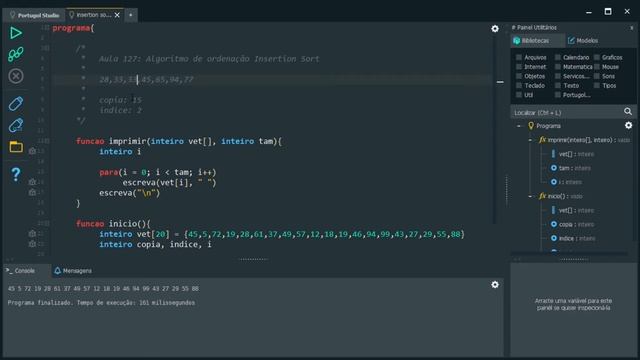Select 'tam : inteiro' in the imprimir tree
The image size is (640, 360).
coord(571,168)
